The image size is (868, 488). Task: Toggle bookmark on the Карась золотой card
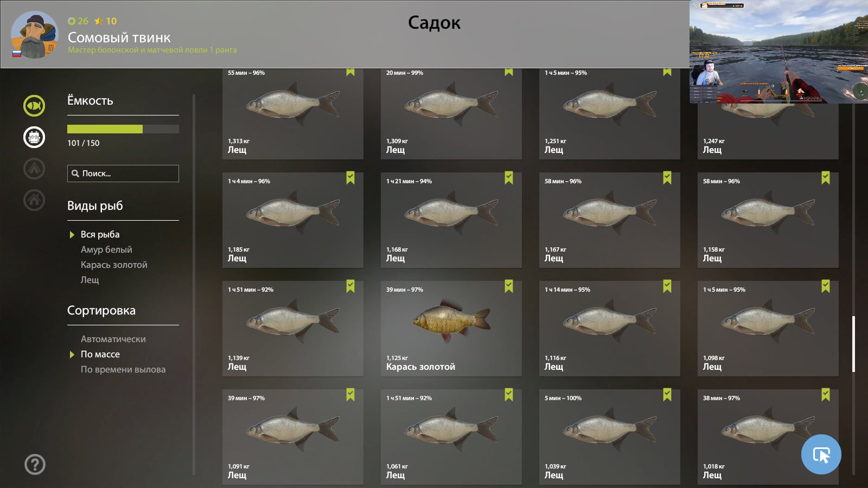click(509, 286)
